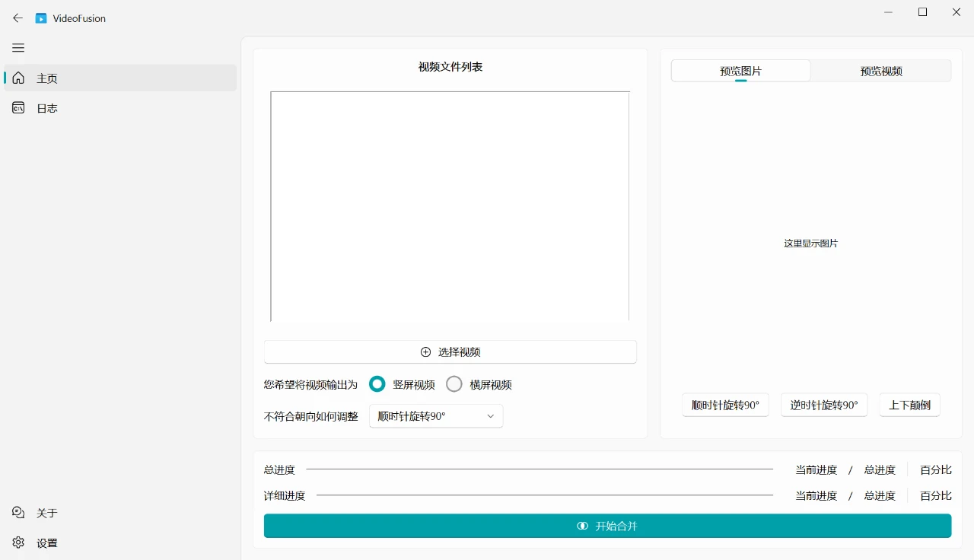Open the 顺时针旋转90° orientation dropdown

[436, 416]
